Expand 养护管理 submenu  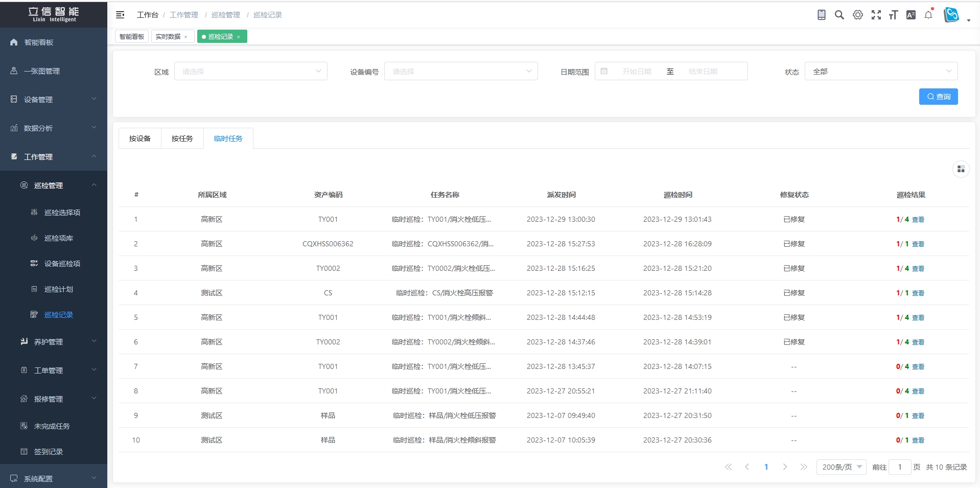tap(54, 341)
